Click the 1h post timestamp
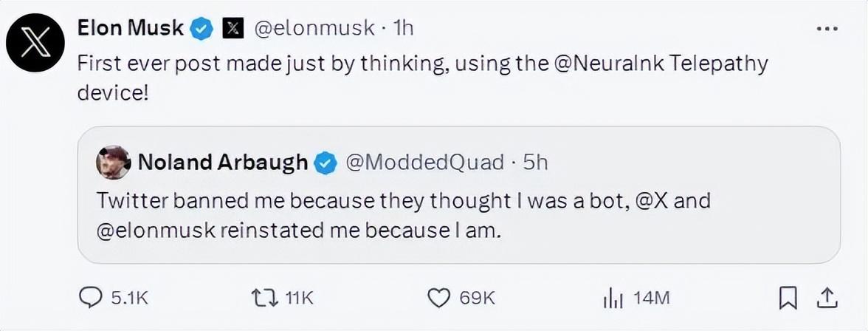 pyautogui.click(x=404, y=29)
